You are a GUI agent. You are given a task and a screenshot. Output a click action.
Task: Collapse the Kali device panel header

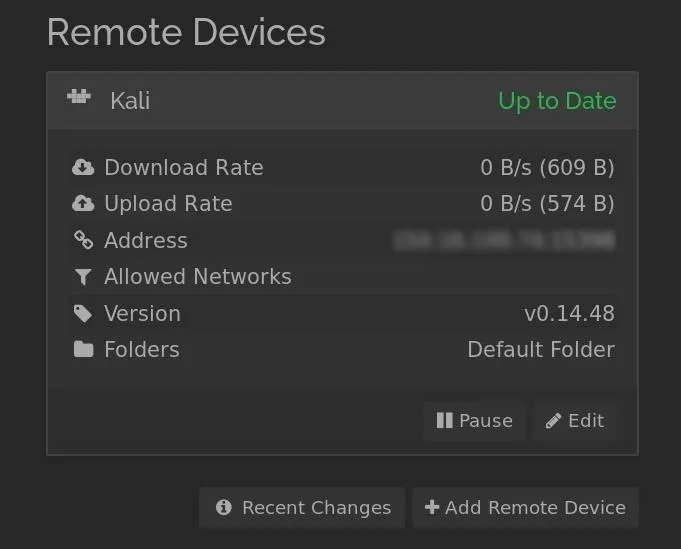click(x=342, y=101)
